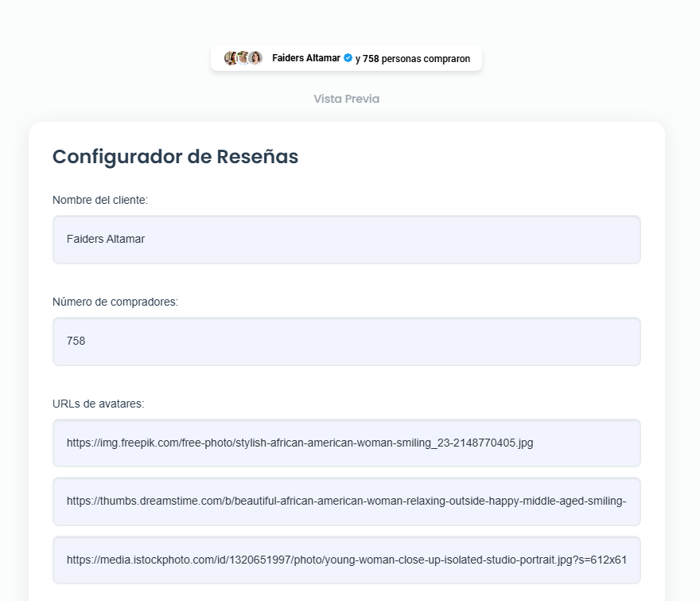The image size is (700, 601).
Task: Click the Faiders Altamar name in preview
Action: click(307, 57)
